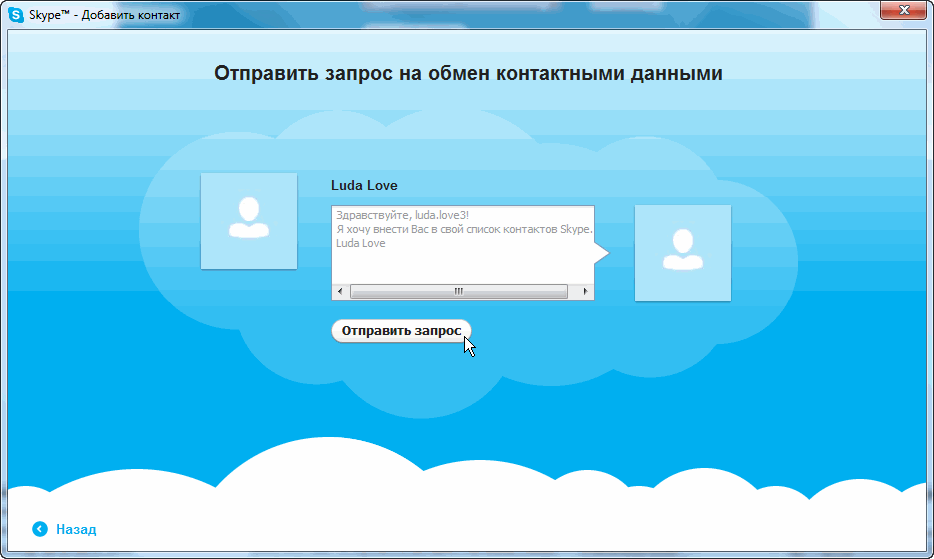This screenshot has width=934, height=559.
Task: Click the avatar placeholder right of the message box
Action: (683, 253)
